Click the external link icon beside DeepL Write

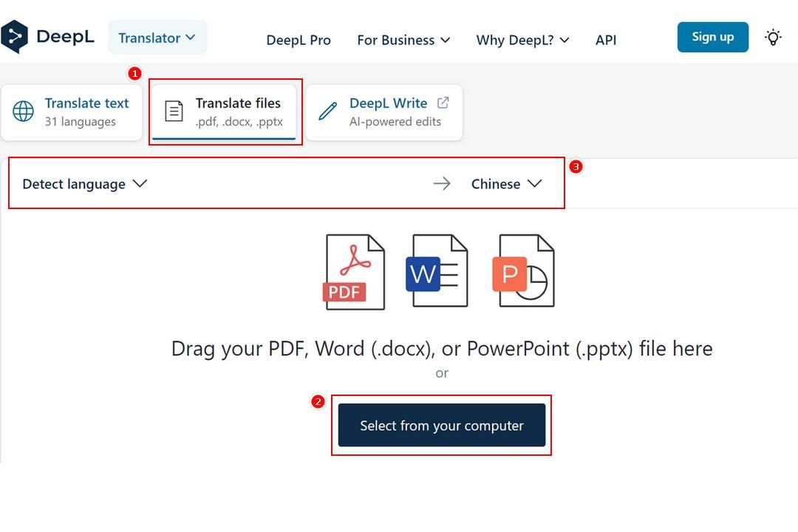(443, 103)
